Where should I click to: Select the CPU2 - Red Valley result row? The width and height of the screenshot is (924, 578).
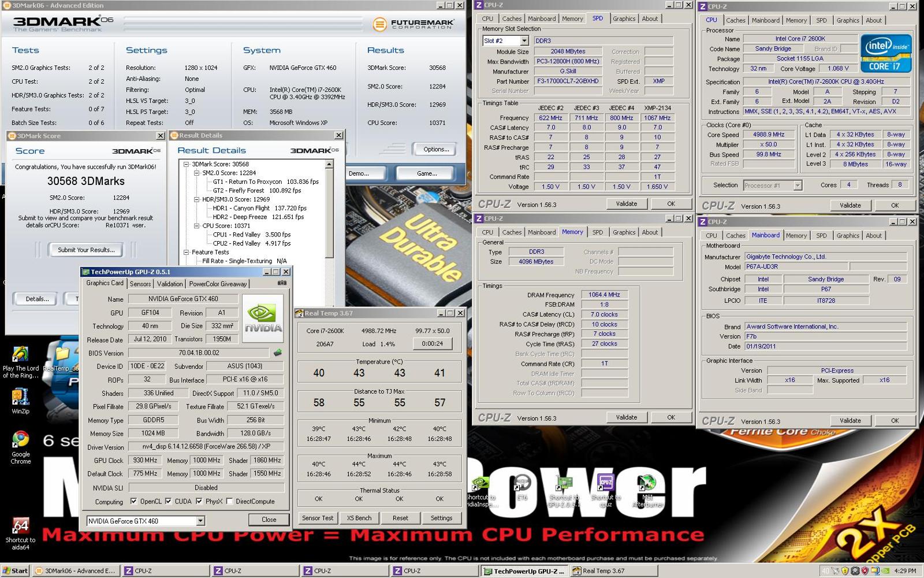pos(252,243)
